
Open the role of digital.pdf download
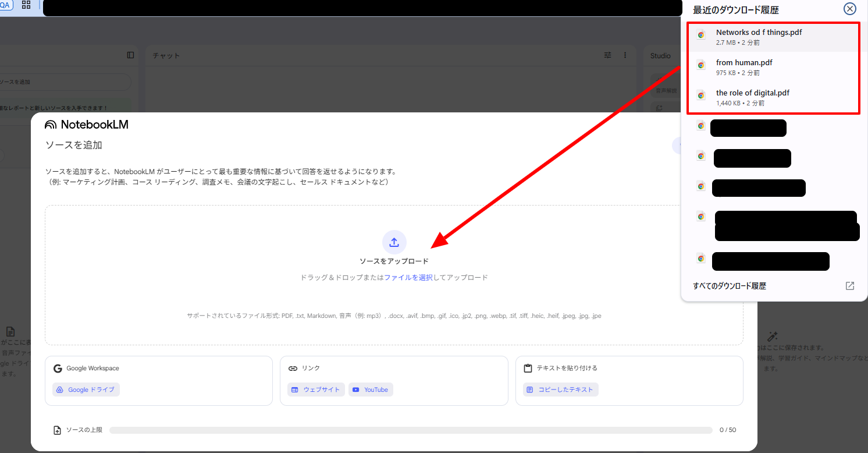pos(773,98)
